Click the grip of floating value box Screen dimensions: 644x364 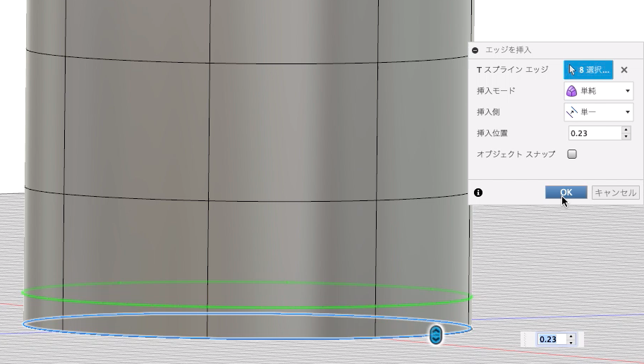[526, 339]
